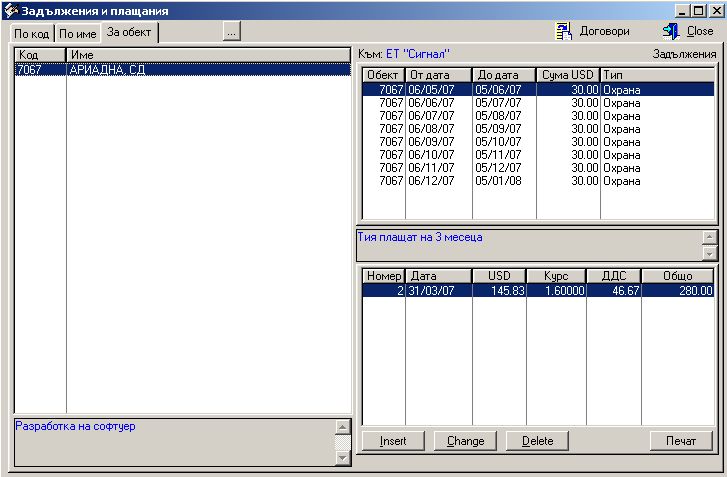Click up arrow of the payment note scrollbar

pos(709,237)
